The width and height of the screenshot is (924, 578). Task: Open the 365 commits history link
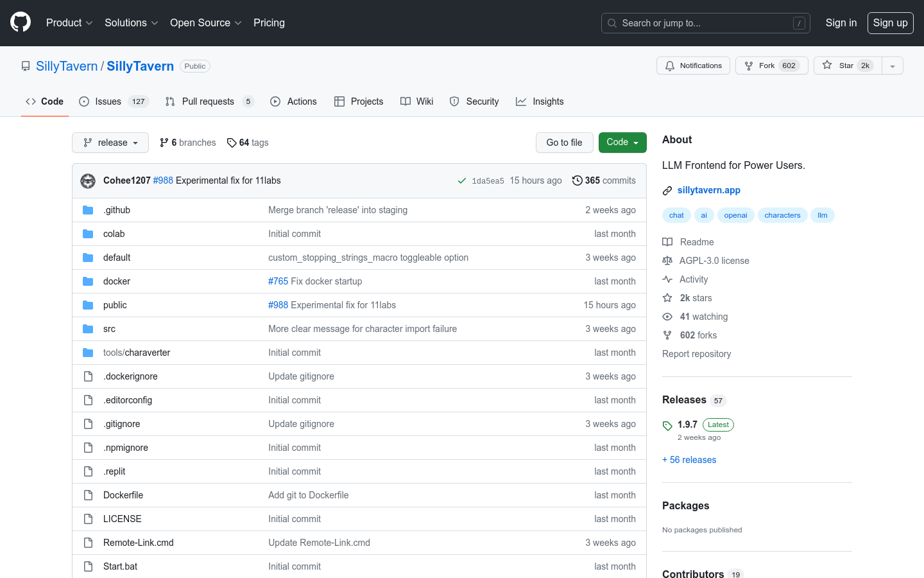(604, 180)
